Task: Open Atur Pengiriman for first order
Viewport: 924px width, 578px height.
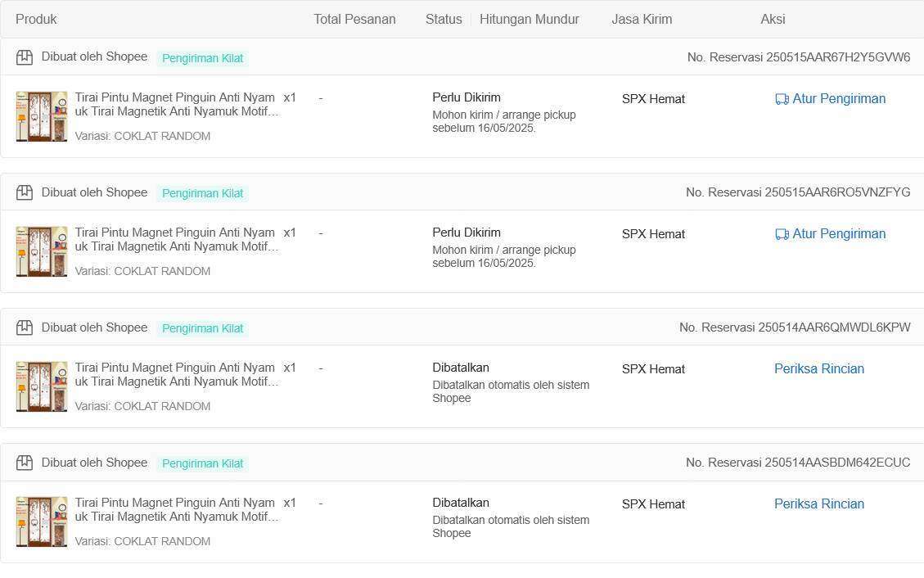Action: click(x=831, y=98)
